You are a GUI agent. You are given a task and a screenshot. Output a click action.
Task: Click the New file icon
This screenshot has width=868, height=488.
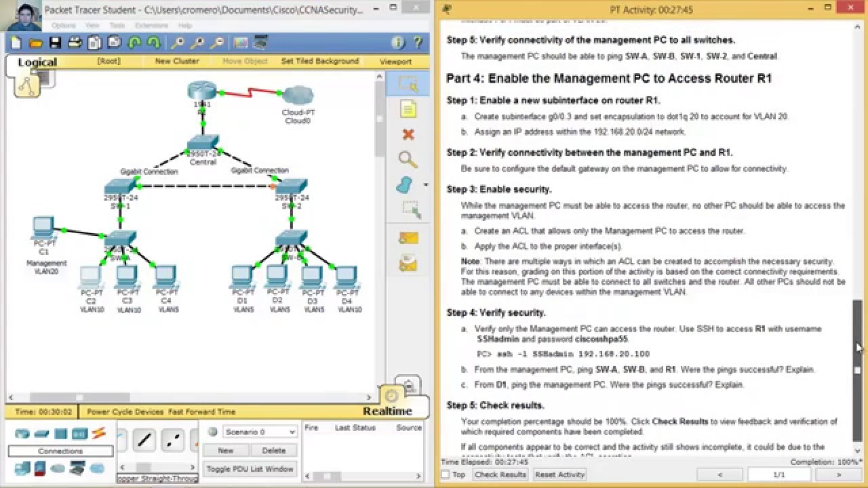[x=16, y=43]
